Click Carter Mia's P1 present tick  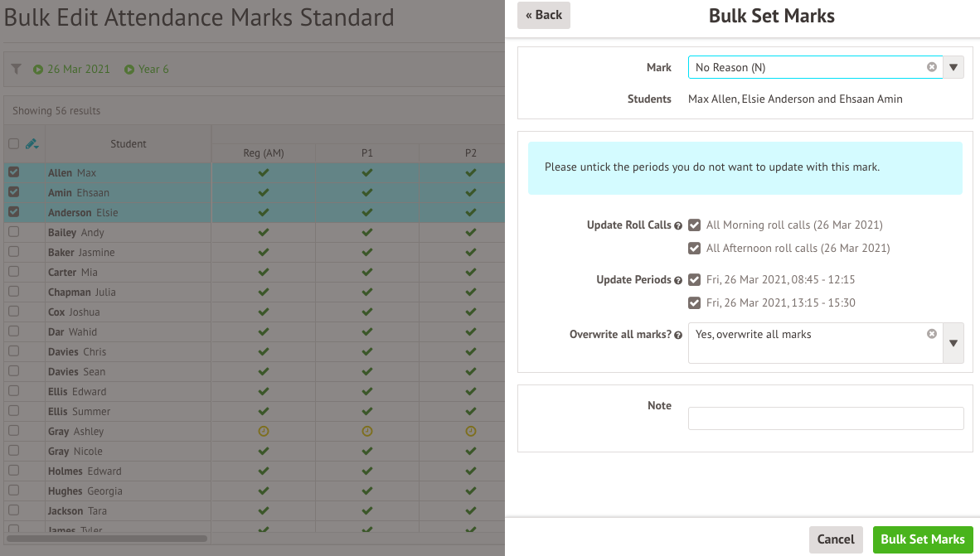pos(367,273)
